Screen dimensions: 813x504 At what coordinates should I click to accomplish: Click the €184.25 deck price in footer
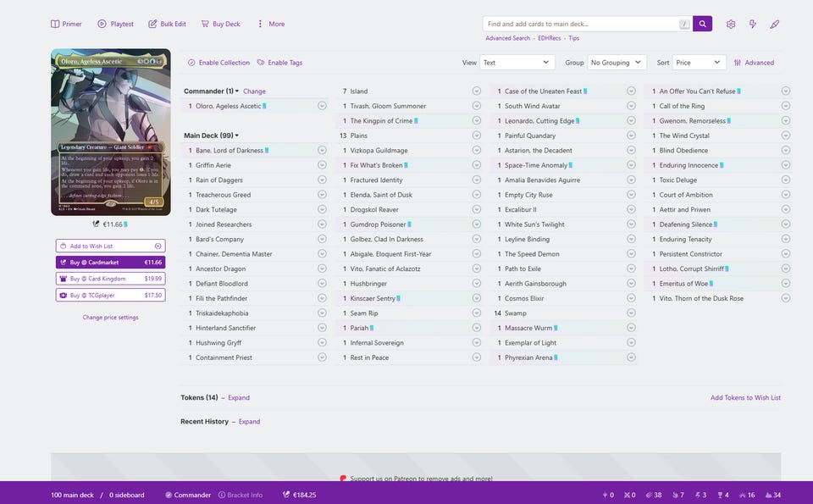point(300,495)
